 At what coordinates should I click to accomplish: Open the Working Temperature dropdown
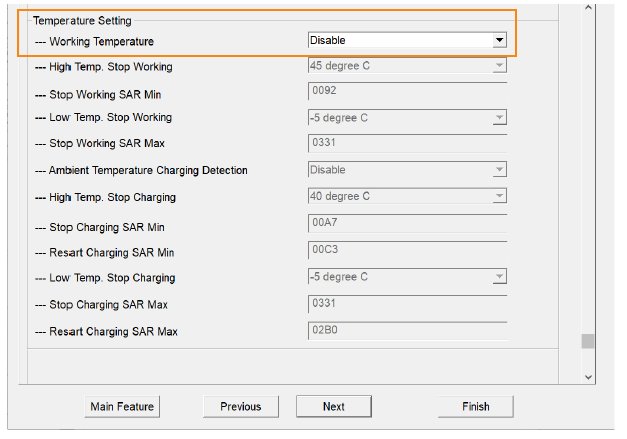[499, 41]
